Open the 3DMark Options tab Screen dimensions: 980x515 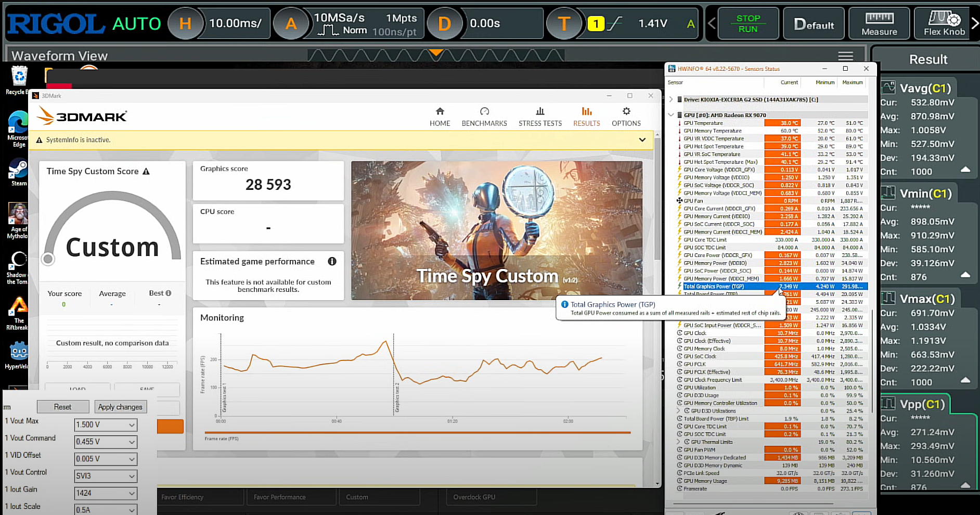626,117
